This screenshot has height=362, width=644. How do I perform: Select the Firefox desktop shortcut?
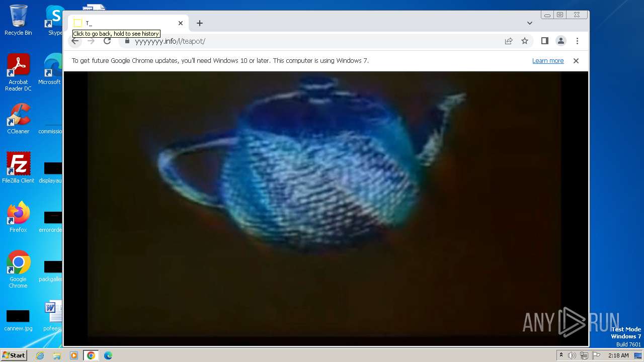(18, 217)
